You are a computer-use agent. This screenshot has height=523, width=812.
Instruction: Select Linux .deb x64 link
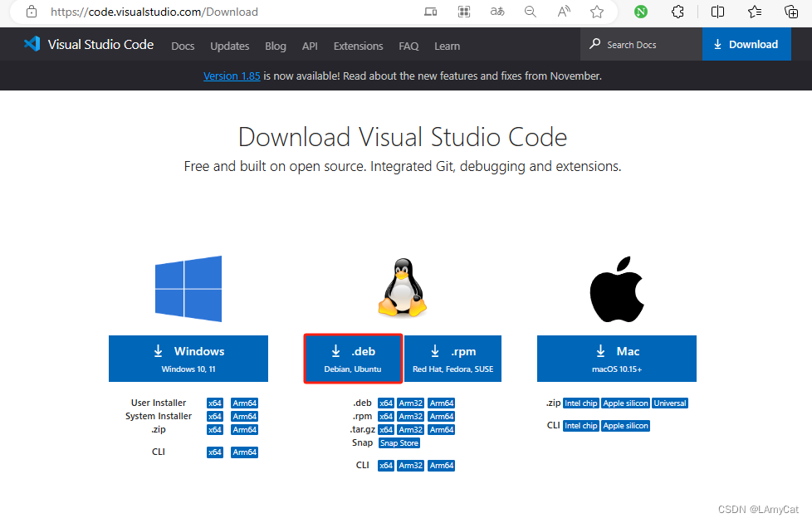coord(386,403)
